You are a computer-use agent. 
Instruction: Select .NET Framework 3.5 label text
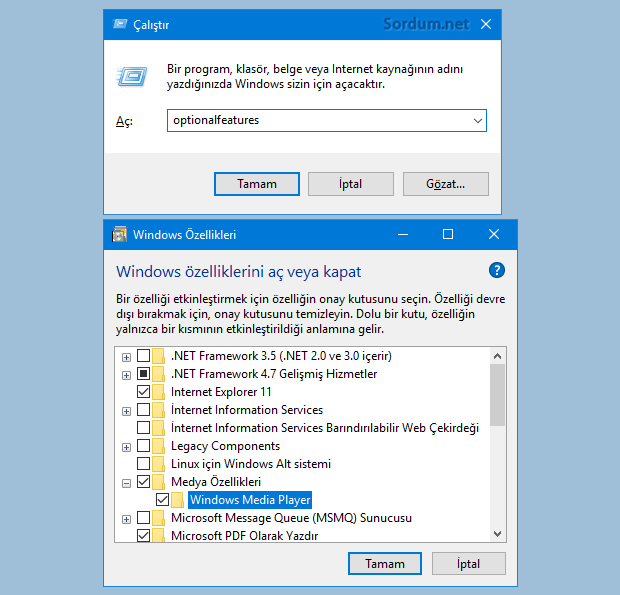(281, 356)
